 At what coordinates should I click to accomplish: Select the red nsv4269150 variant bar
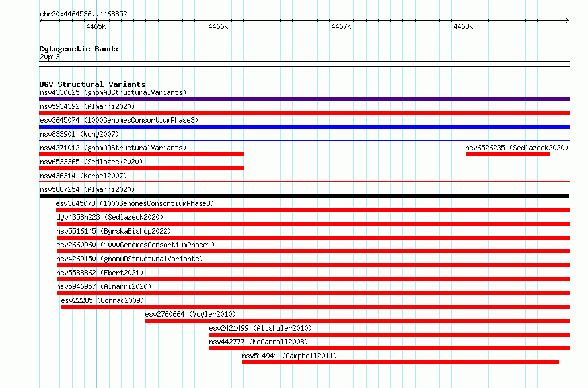click(313, 265)
